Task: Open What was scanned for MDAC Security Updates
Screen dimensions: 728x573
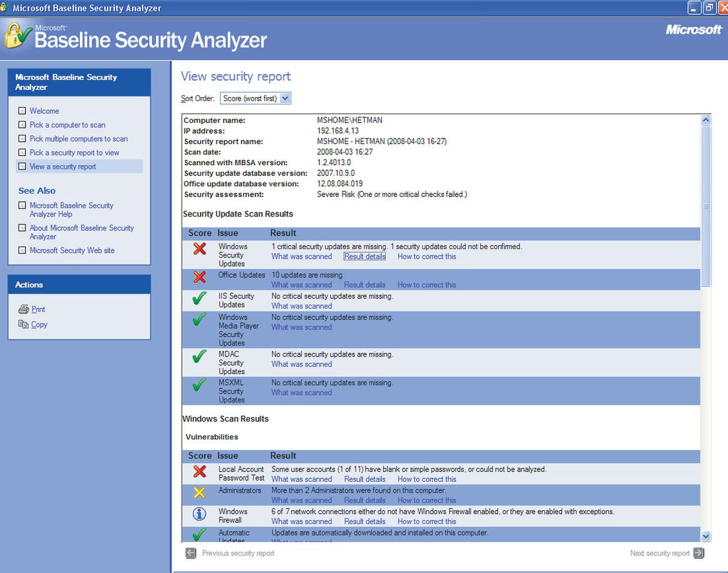Action: click(302, 364)
